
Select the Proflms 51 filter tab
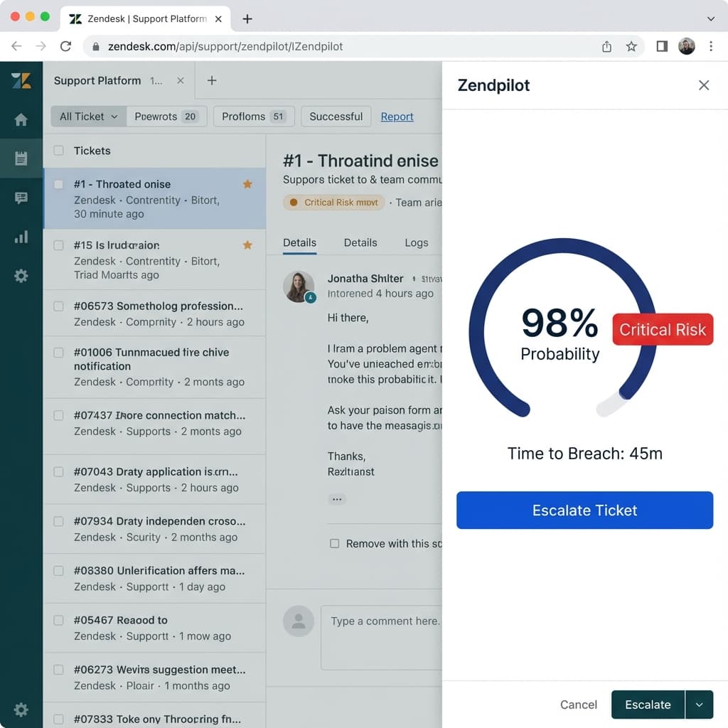[253, 116]
